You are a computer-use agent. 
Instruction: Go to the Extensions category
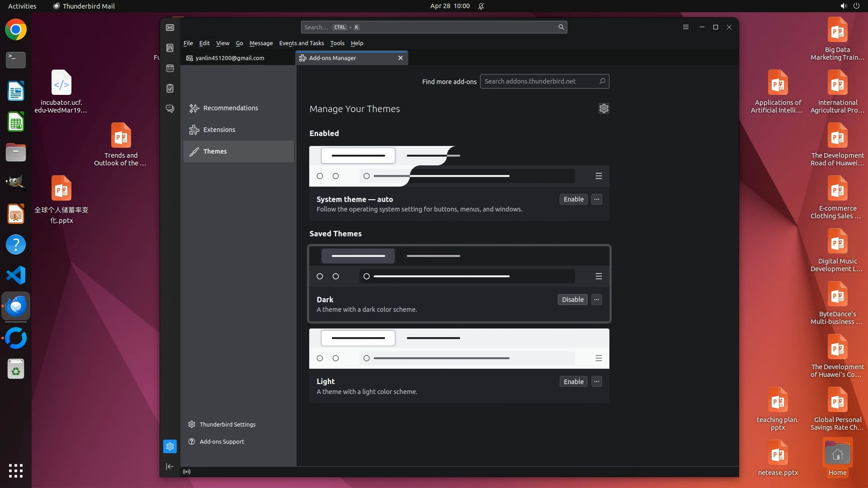219,130
